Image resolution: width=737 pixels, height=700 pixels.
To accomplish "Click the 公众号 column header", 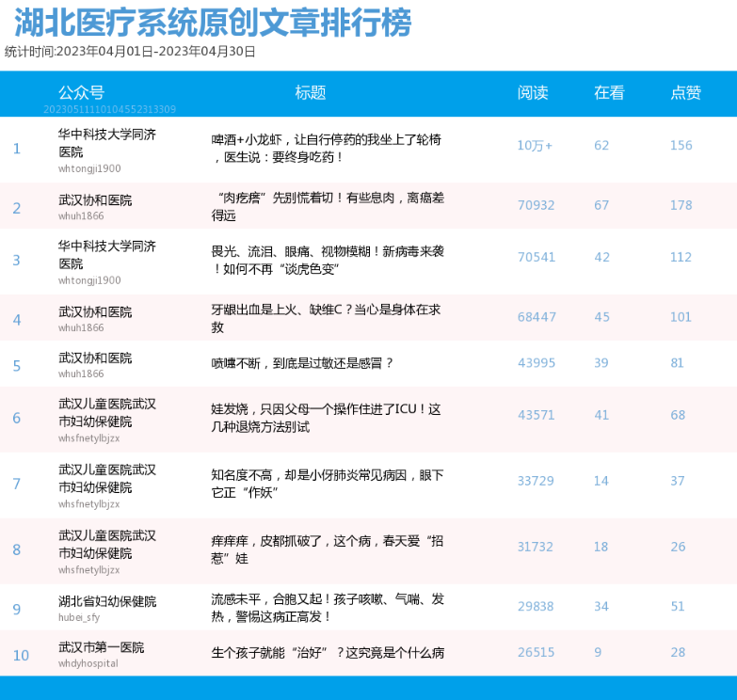I will [x=81, y=92].
